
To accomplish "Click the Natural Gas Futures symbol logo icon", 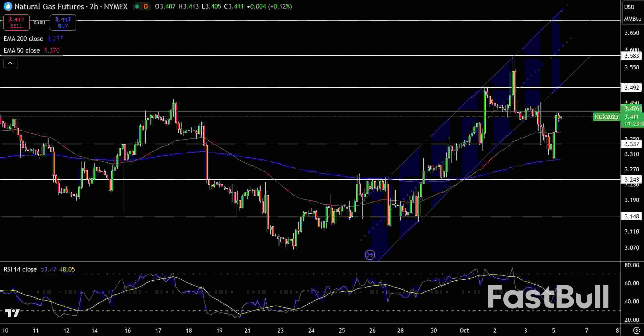I will (8, 7).
